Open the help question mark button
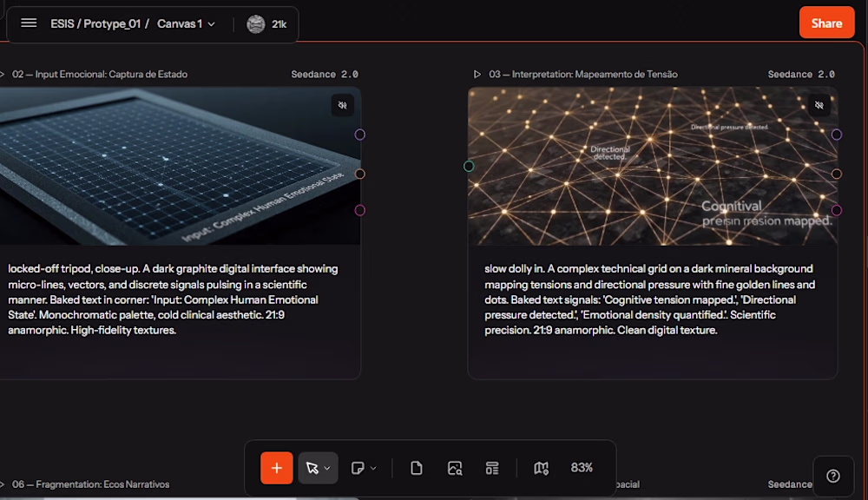The image size is (868, 500). [x=833, y=477]
